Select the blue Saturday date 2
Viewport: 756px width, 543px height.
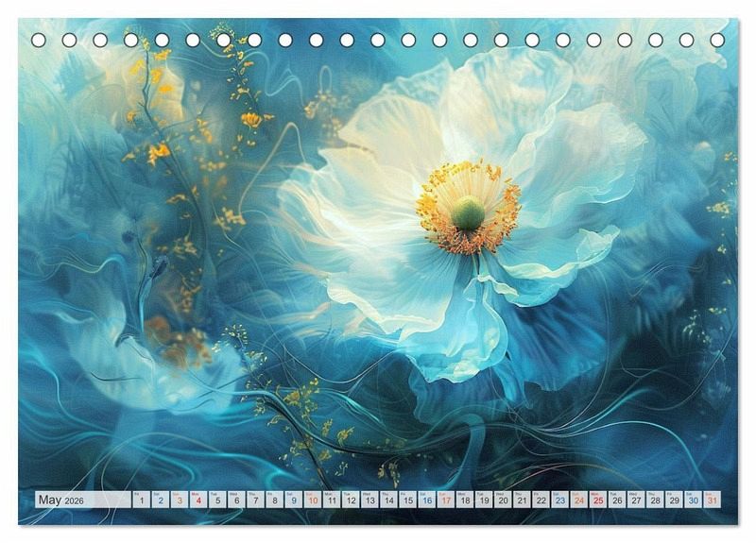click(x=161, y=500)
